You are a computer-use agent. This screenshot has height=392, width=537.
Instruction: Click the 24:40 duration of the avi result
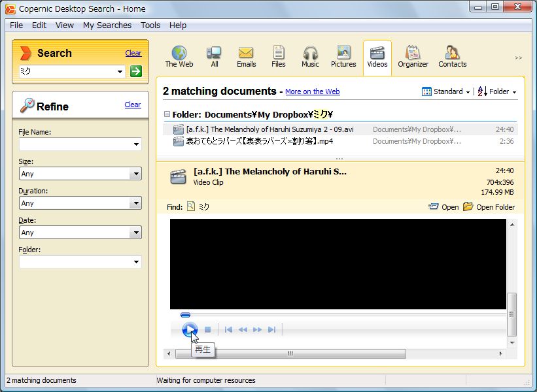(x=504, y=129)
